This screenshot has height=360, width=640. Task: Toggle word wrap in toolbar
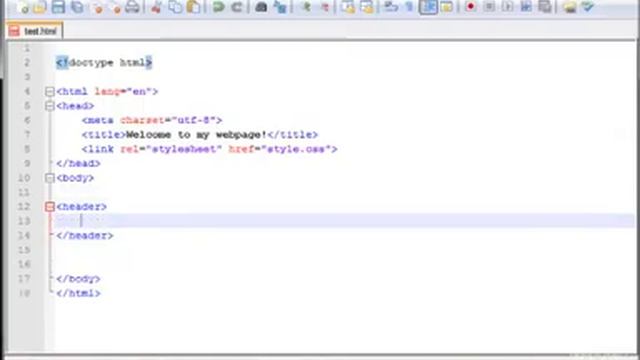pyautogui.click(x=391, y=7)
